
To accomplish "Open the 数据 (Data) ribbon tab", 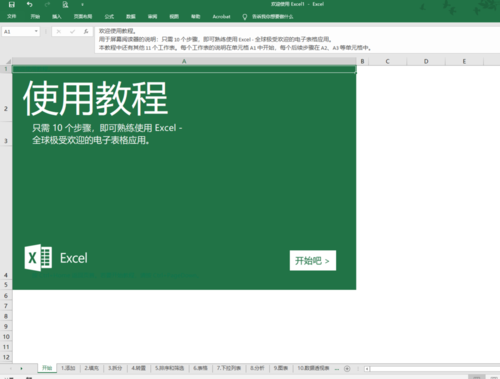I will (131, 16).
